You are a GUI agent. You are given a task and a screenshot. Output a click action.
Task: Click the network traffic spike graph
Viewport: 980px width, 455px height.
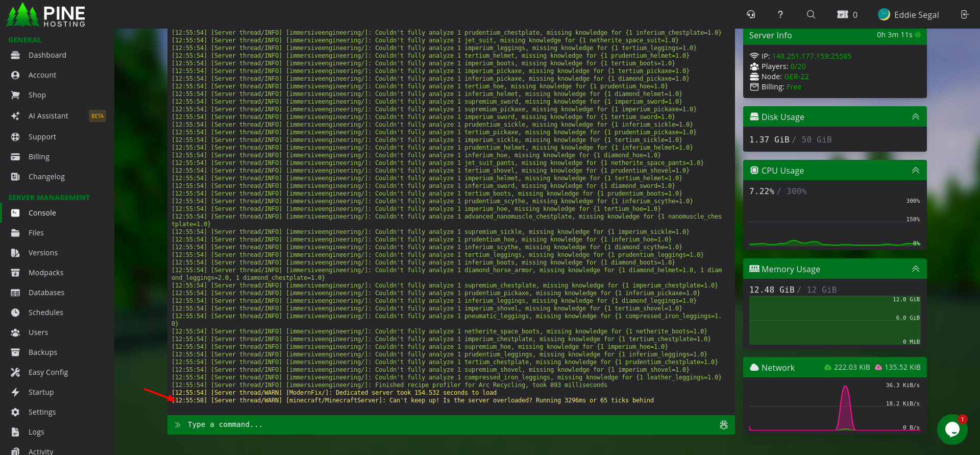click(835, 406)
